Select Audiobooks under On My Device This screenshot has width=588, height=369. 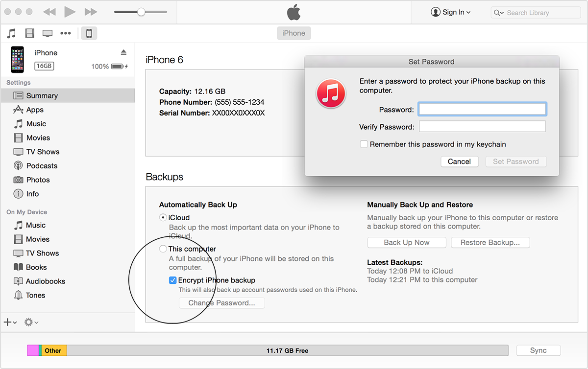[45, 281]
